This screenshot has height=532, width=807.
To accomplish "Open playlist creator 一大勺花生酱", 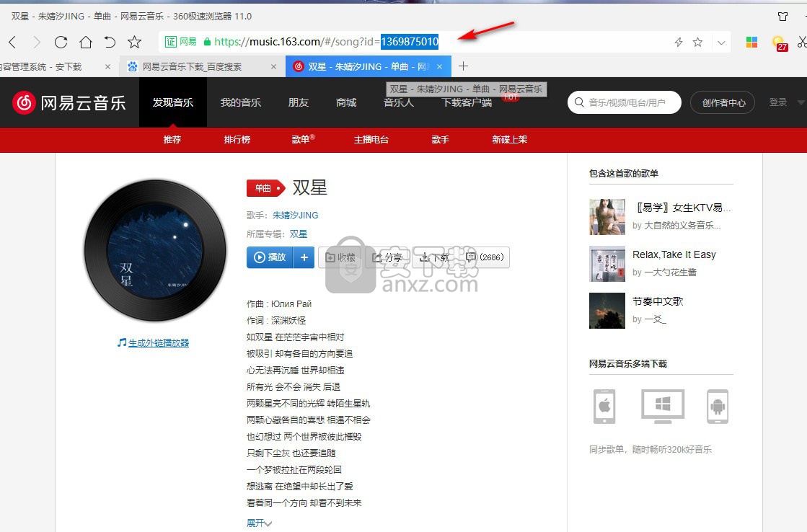I will [x=670, y=272].
